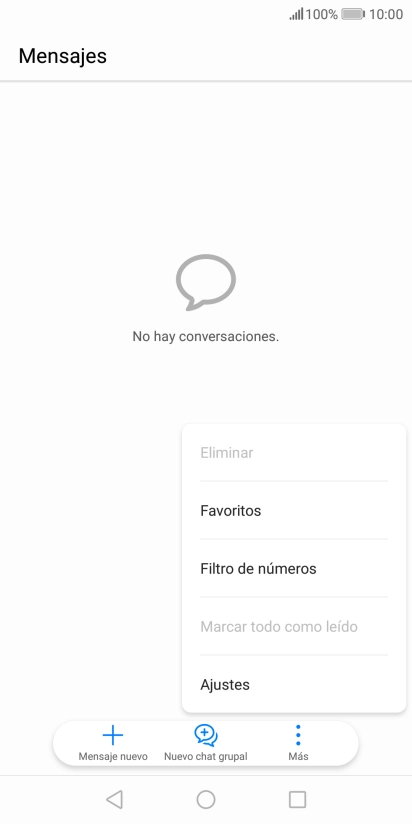
Task: Tap the 10:00 clock in status bar
Action: (x=386, y=14)
